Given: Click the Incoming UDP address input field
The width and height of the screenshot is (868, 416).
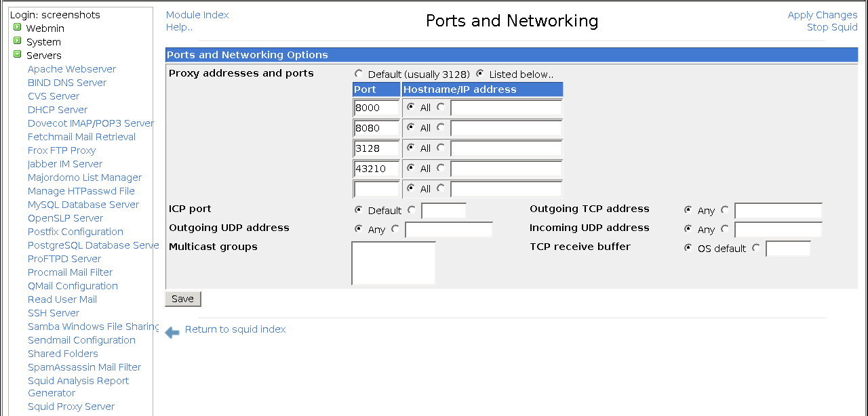Looking at the screenshot, I should (778, 230).
